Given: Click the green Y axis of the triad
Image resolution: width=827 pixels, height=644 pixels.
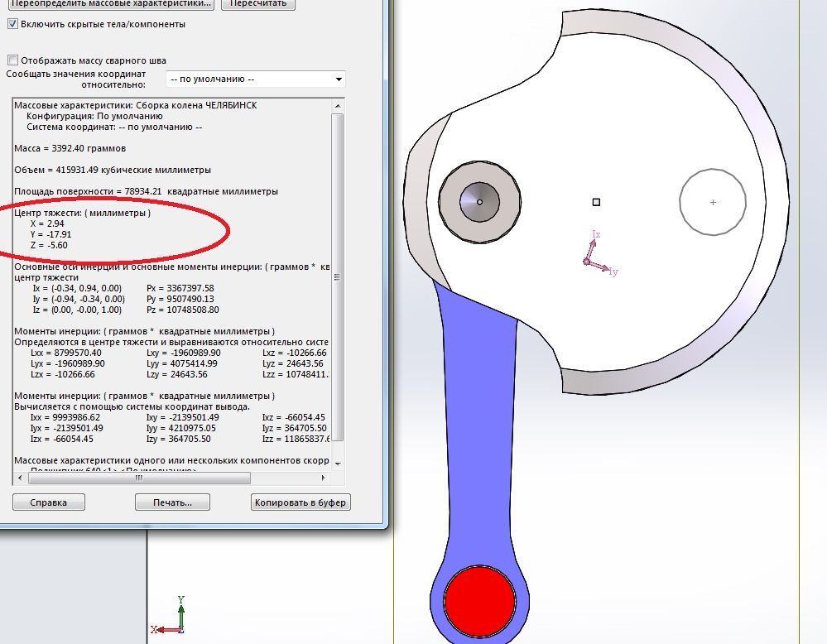Looking at the screenshot, I should [181, 613].
